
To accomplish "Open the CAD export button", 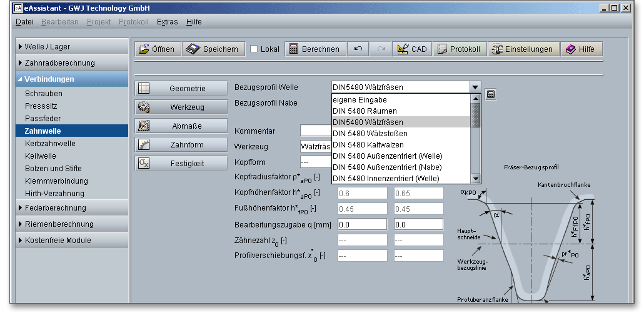I will (412, 49).
